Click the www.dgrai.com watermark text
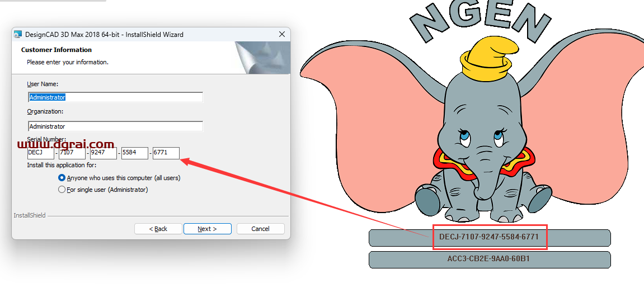The height and width of the screenshot is (297, 644). pos(66,145)
